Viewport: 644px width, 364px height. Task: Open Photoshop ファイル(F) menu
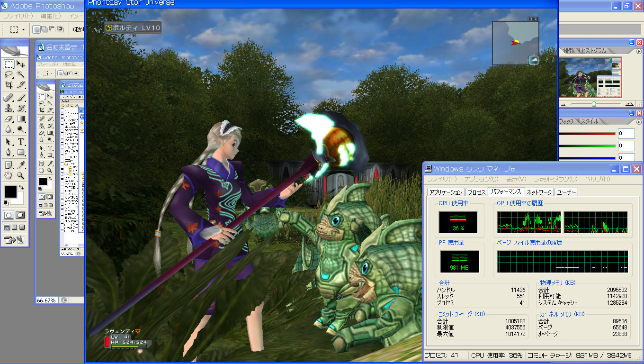point(18,16)
